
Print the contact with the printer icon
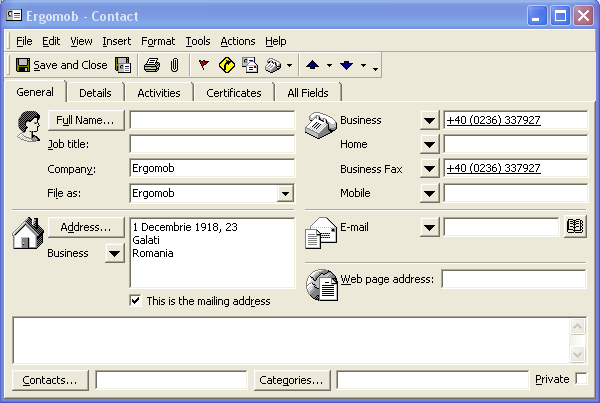152,65
